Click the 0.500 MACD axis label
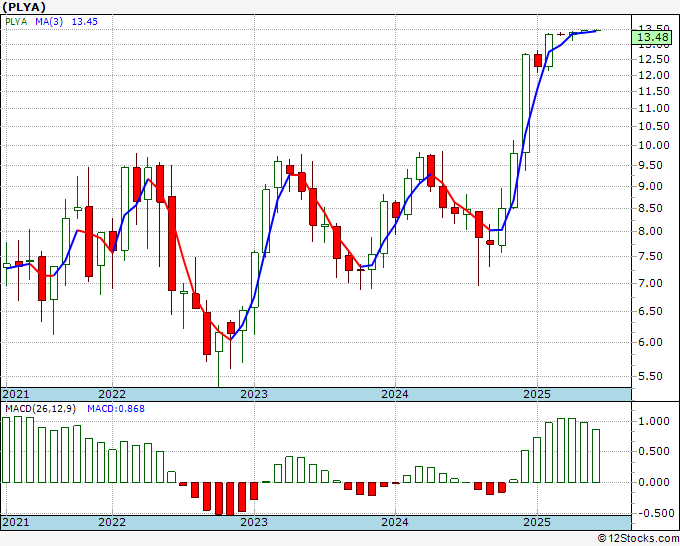Screen dimensions: 680x546 656,451
